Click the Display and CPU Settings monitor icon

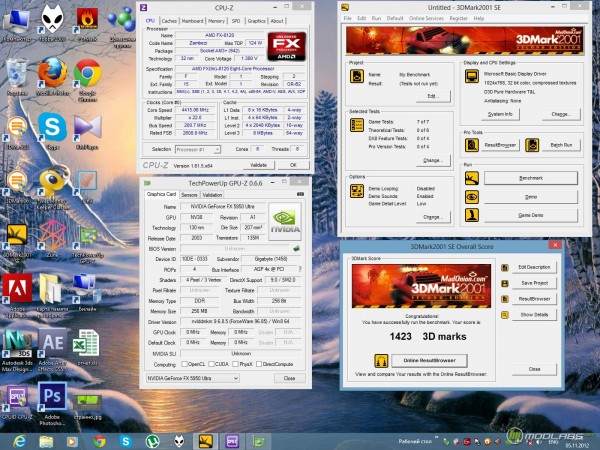[x=472, y=76]
